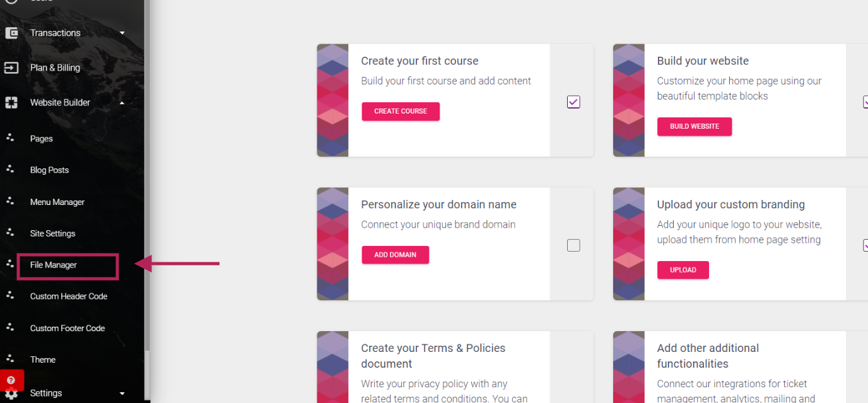
Task: Expand the Transactions submenu arrow
Action: click(122, 33)
